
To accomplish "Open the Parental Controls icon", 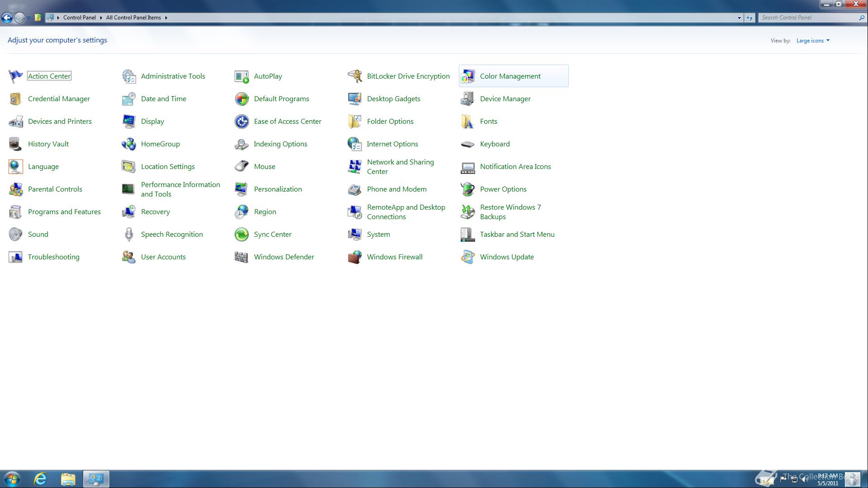I will (15, 189).
